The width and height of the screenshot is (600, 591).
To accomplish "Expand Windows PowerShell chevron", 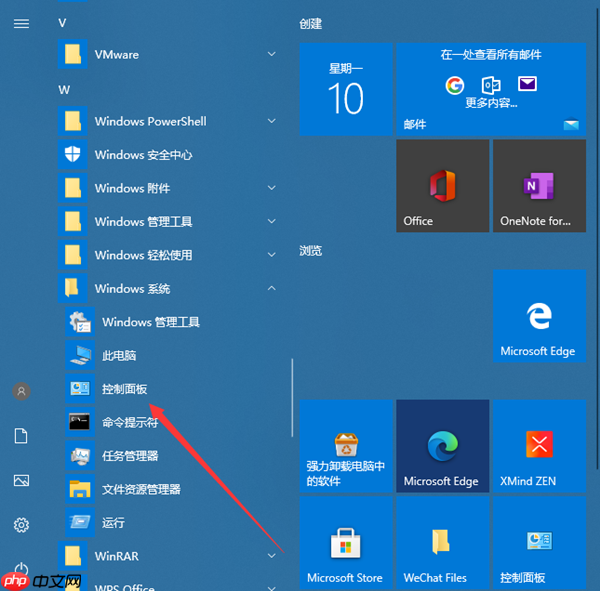I will [272, 121].
